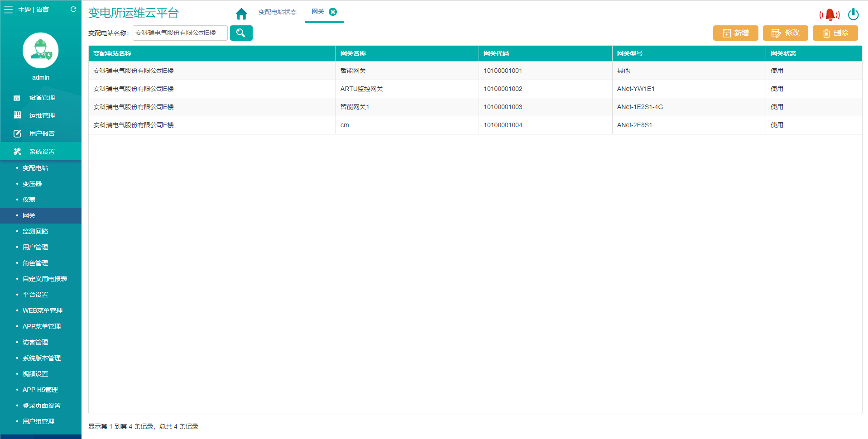Select the 智能网关 name cell
This screenshot has height=439, width=868.
(x=407, y=71)
